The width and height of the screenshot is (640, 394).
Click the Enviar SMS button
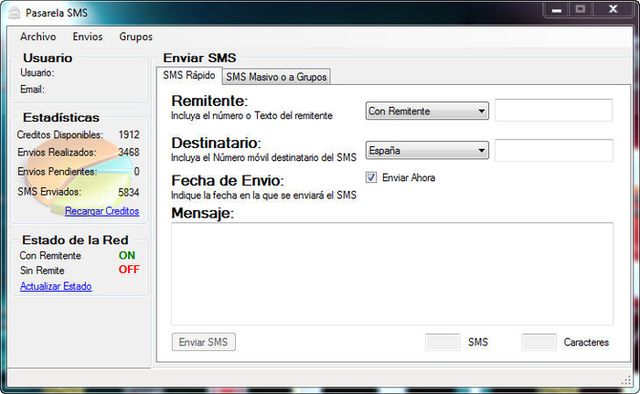click(x=204, y=342)
